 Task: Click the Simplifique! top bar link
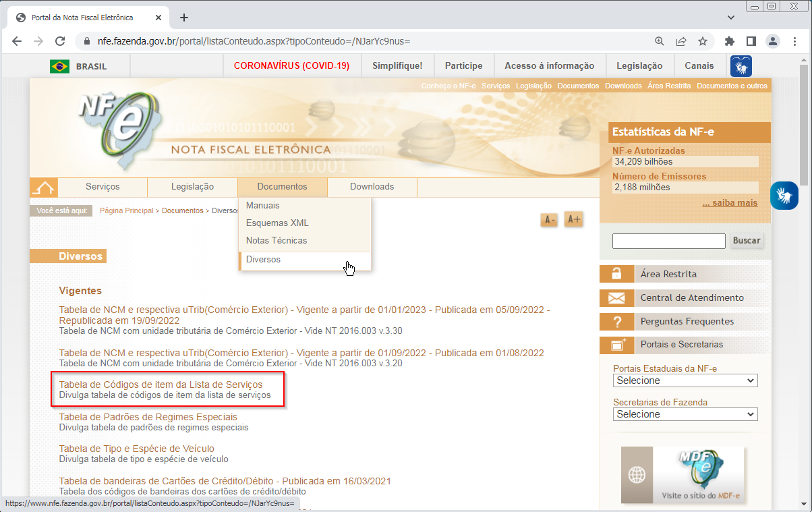tap(397, 66)
